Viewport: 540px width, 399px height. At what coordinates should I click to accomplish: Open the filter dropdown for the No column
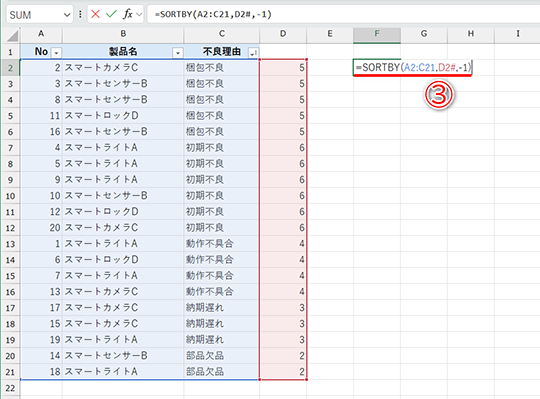point(56,53)
